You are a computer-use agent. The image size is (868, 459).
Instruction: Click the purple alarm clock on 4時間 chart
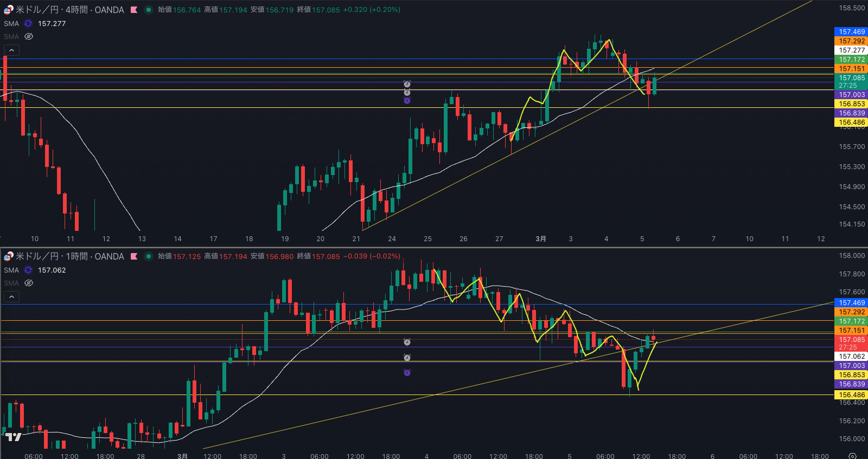tap(407, 101)
